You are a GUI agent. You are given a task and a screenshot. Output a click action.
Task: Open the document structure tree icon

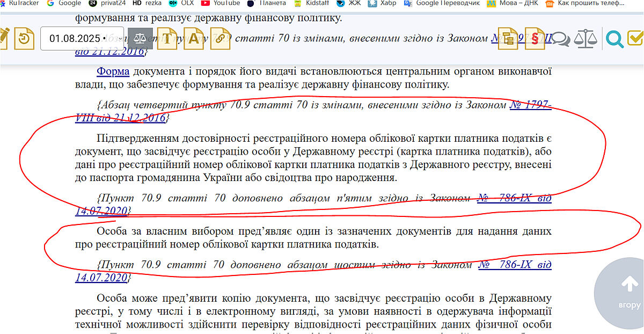[x=507, y=39]
